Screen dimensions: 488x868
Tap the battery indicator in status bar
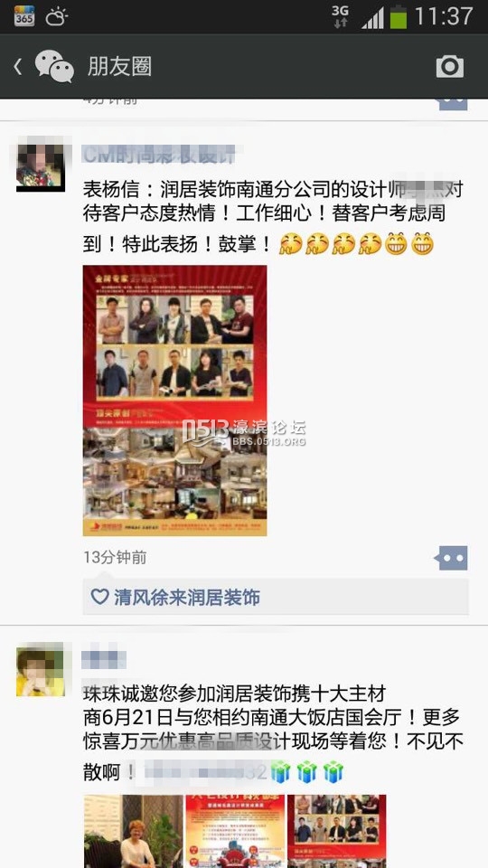coord(399,16)
